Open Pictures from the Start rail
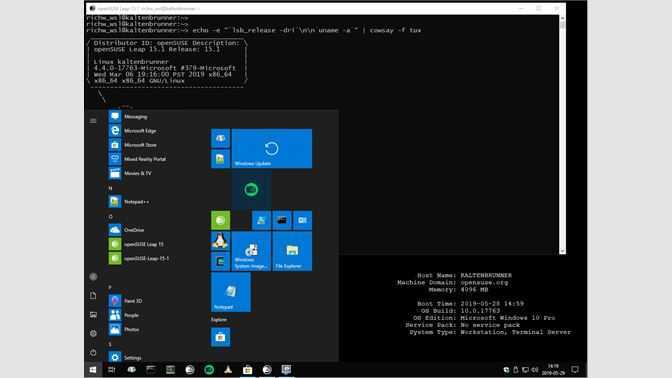 pos(93,315)
